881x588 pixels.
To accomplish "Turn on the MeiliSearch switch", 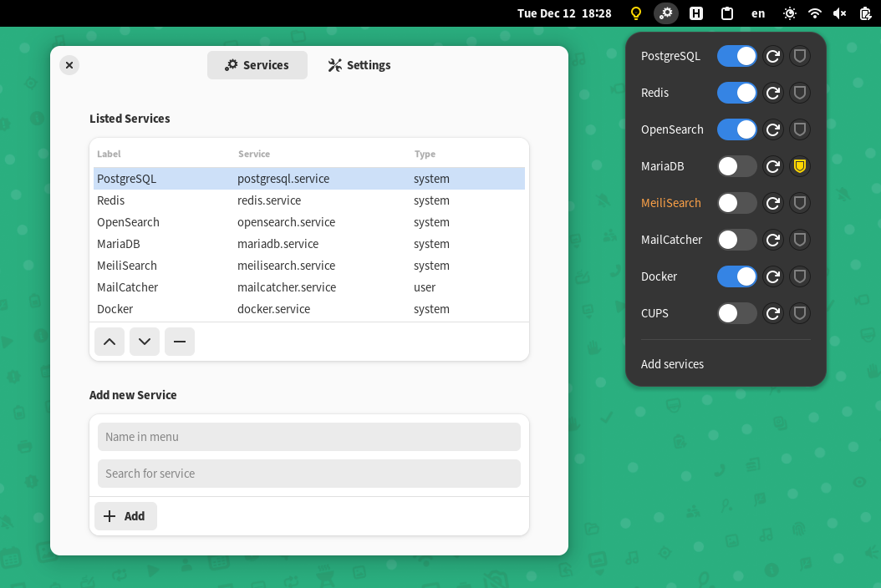I will [737, 203].
